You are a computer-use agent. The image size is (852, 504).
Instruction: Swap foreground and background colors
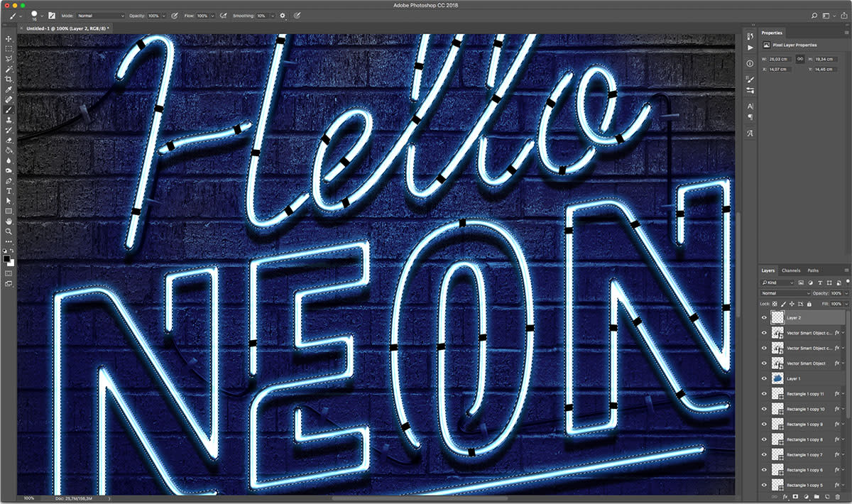[x=13, y=251]
